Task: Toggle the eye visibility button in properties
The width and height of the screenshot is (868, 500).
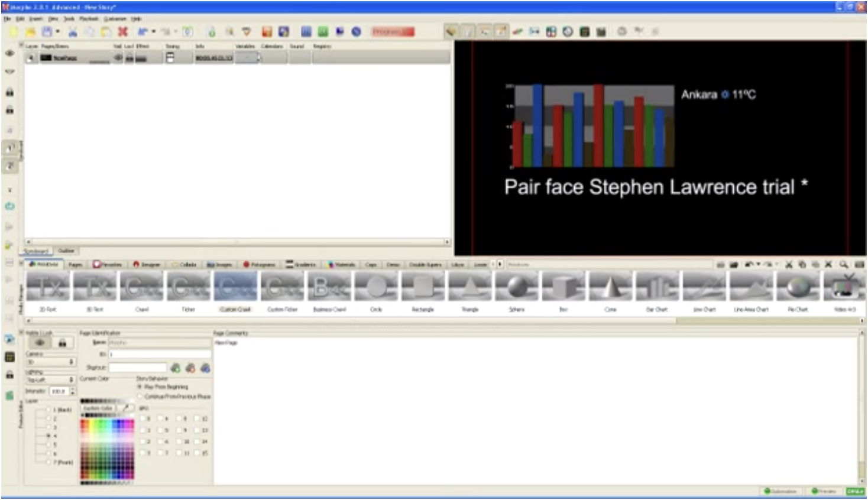Action: 40,343
